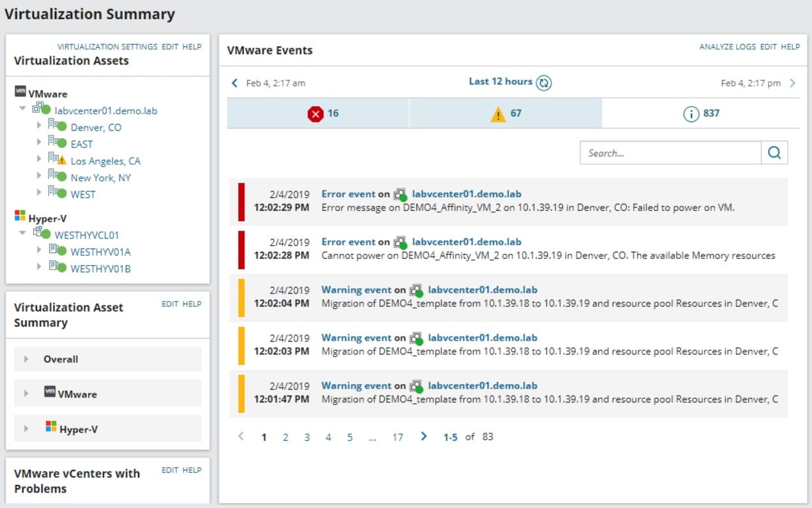Go to events page 2
Screen dimensions: 812x508
click(x=285, y=438)
